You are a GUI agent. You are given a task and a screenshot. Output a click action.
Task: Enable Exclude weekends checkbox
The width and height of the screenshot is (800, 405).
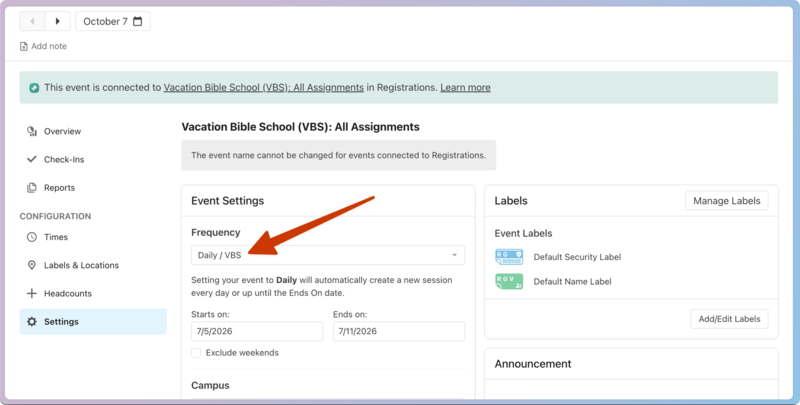(196, 353)
